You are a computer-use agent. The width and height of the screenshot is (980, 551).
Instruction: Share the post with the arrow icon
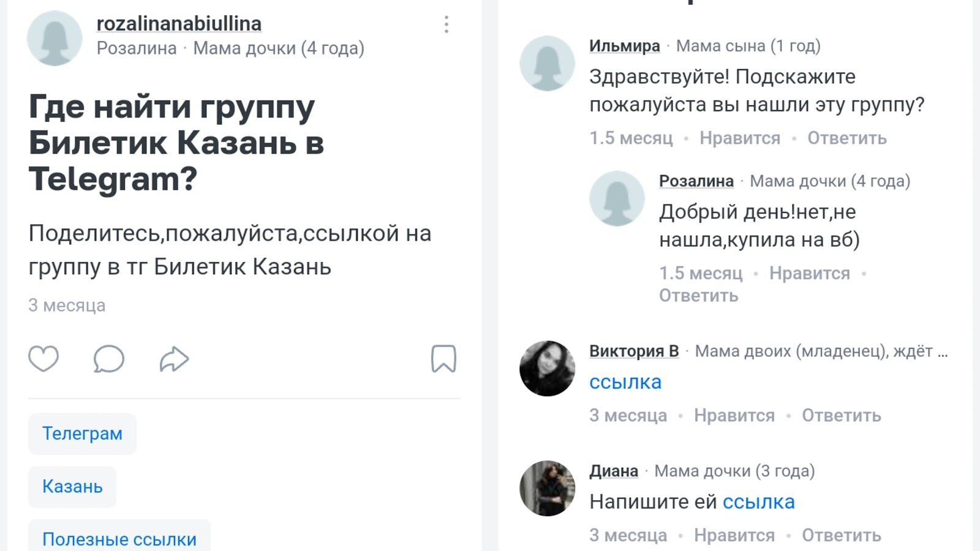173,360
